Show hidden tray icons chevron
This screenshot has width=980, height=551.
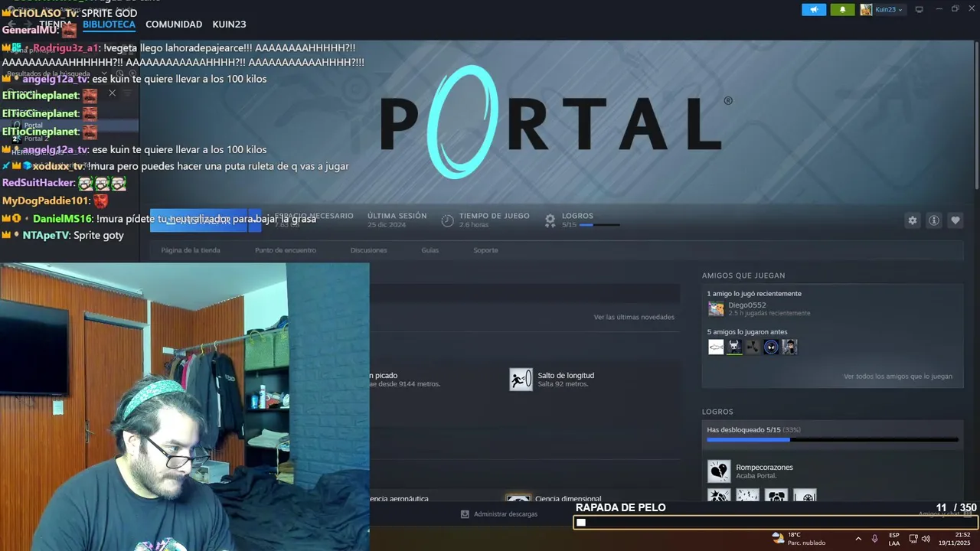[x=858, y=539]
